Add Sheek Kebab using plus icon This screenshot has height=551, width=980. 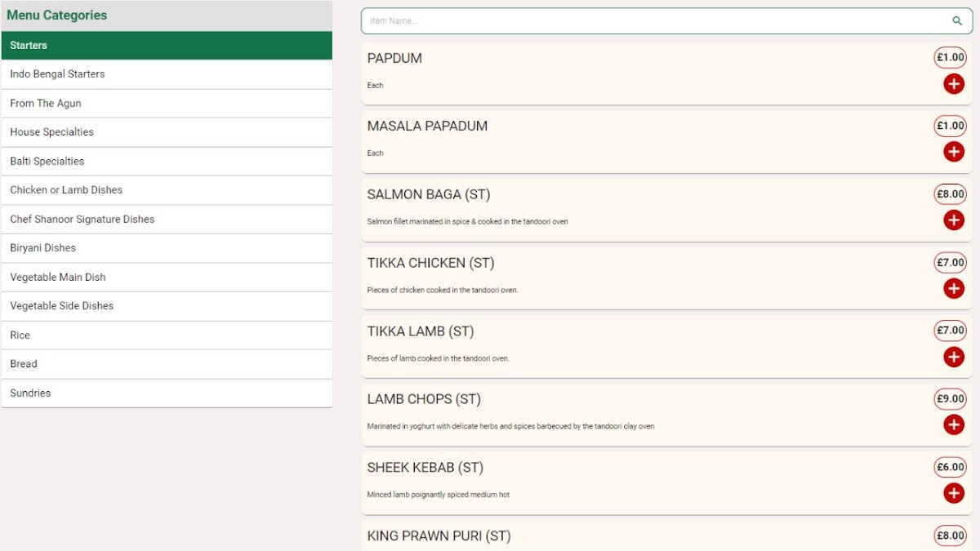pyautogui.click(x=953, y=493)
